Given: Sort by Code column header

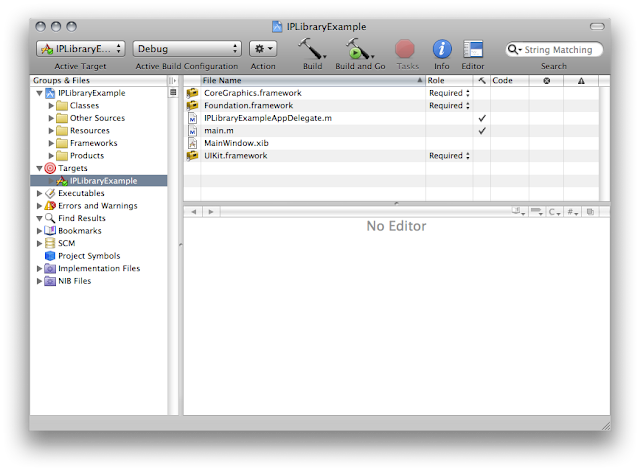Looking at the screenshot, I should pos(509,80).
